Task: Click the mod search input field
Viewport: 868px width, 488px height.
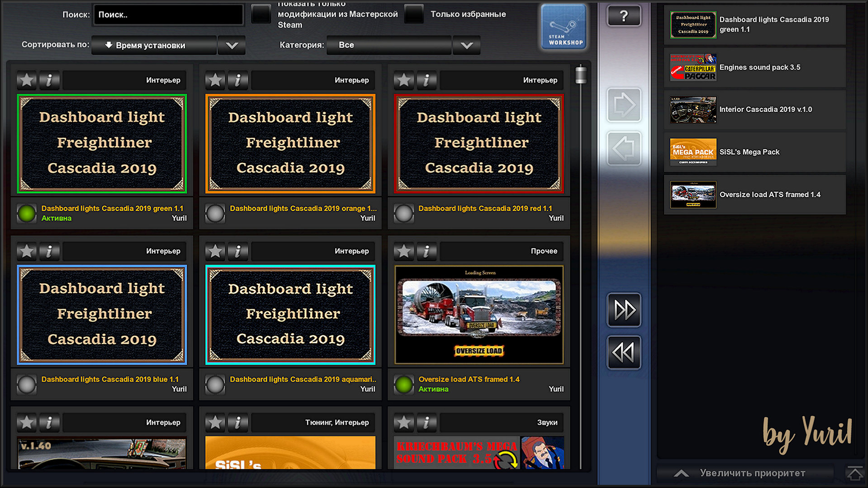Action: point(168,15)
